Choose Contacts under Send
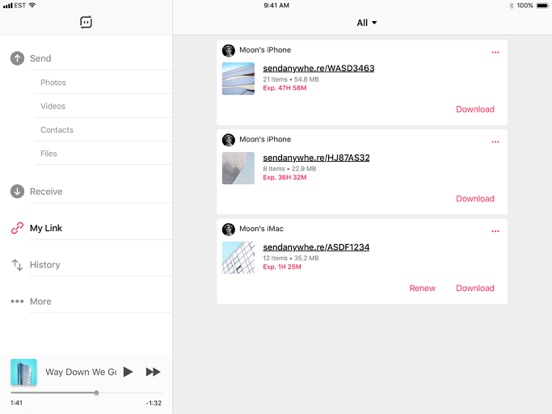 coord(57,130)
